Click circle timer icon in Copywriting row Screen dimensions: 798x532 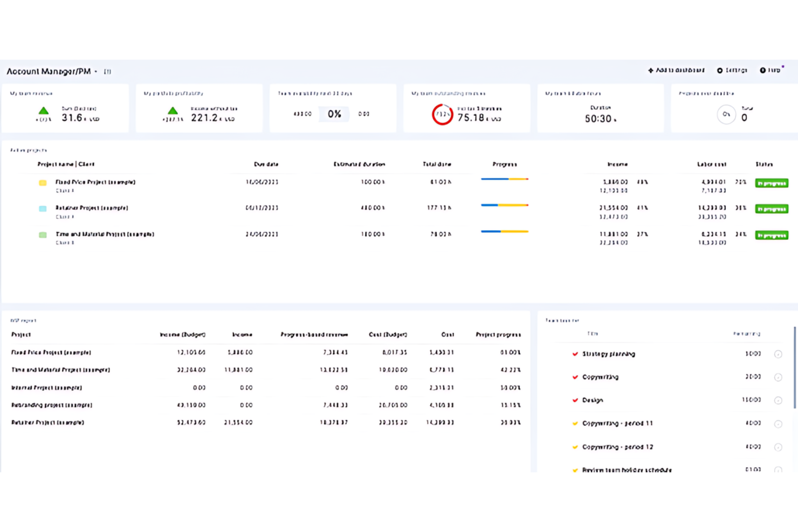click(x=778, y=377)
